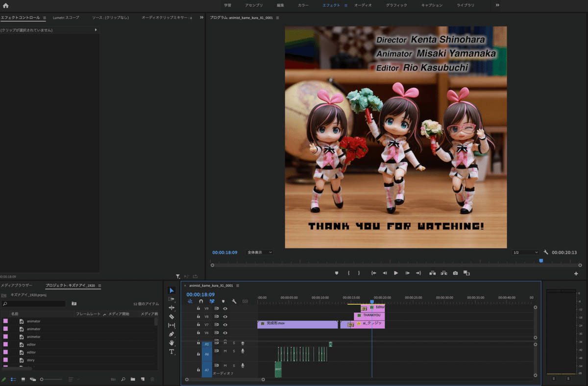This screenshot has width=588, height=386.
Task: Select the Ripple Edit tool
Action: pos(171,308)
